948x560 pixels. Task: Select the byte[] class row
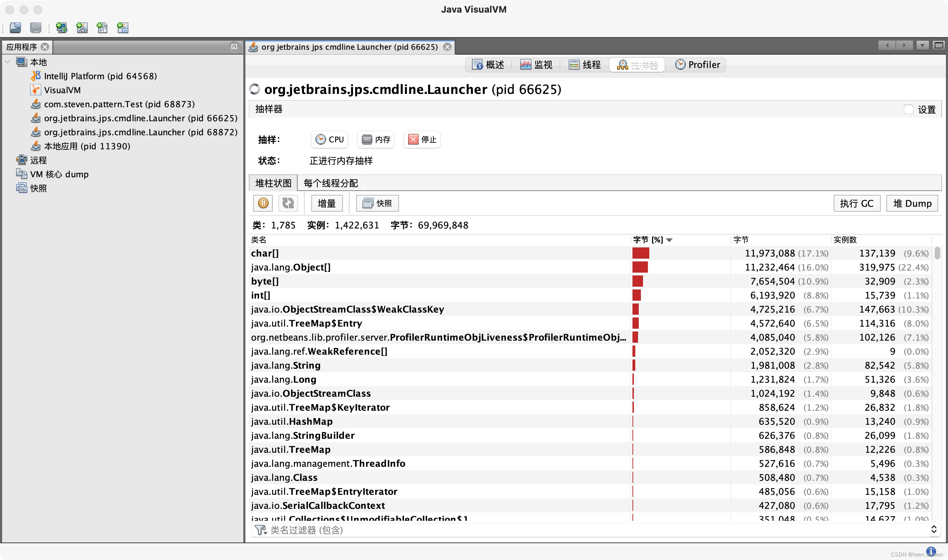[x=591, y=281]
